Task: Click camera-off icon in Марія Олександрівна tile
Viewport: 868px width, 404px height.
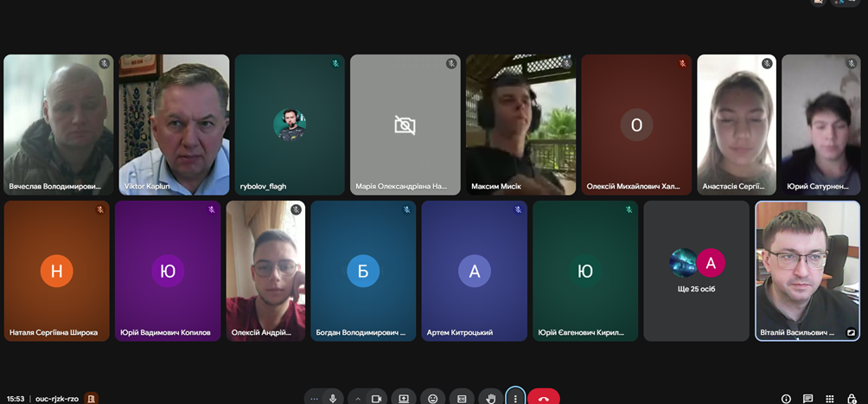Action: coord(405,125)
